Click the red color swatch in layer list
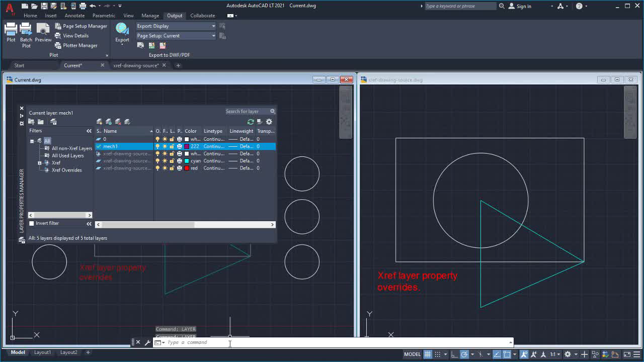 [187, 168]
